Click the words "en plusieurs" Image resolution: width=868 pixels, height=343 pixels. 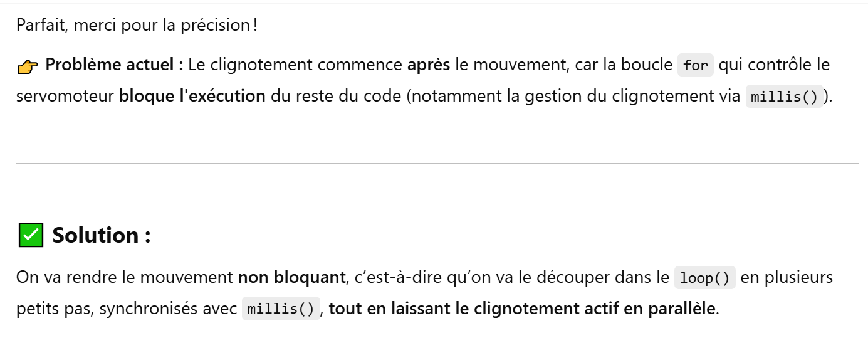pyautogui.click(x=787, y=277)
